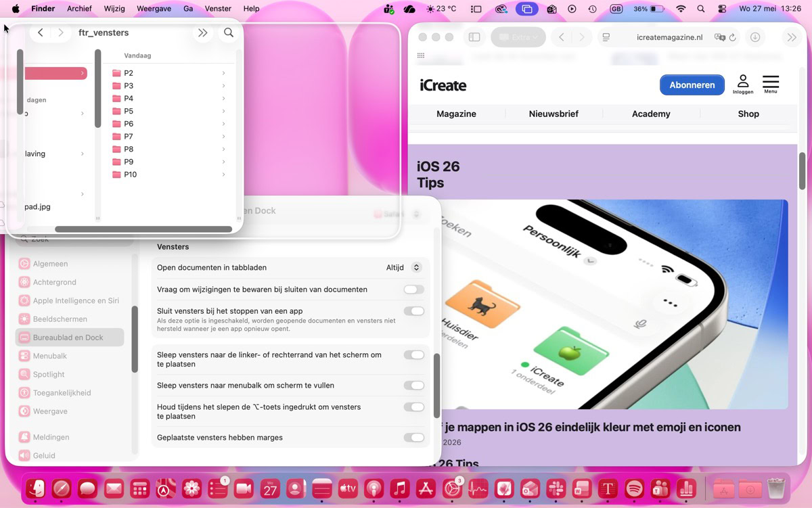Open the Archief menu
Screen dimensions: 812x508
click(79, 9)
